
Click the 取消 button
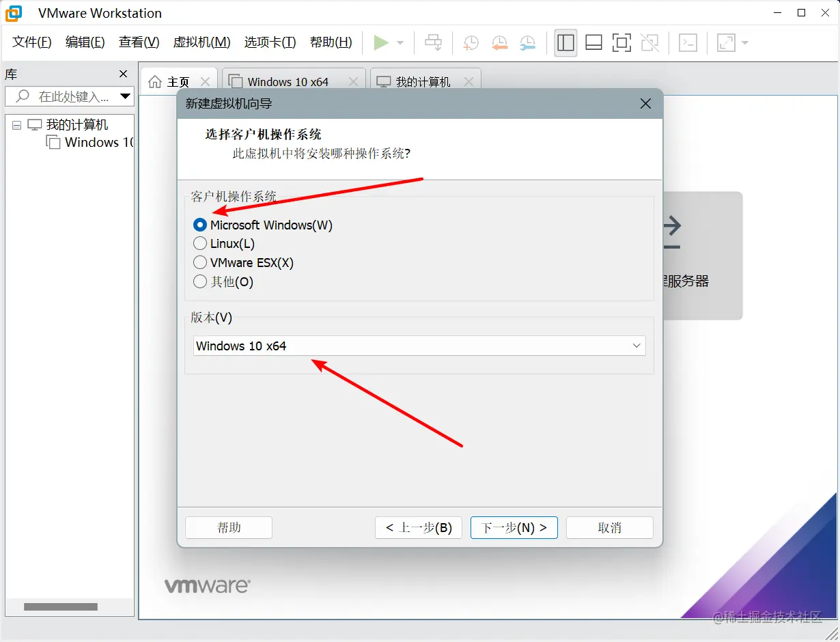pyautogui.click(x=610, y=527)
